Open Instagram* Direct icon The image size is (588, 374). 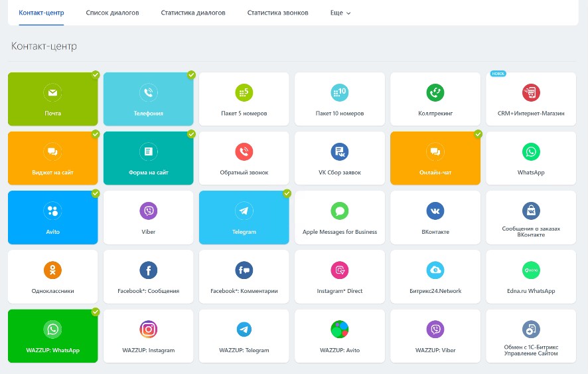coord(339,270)
